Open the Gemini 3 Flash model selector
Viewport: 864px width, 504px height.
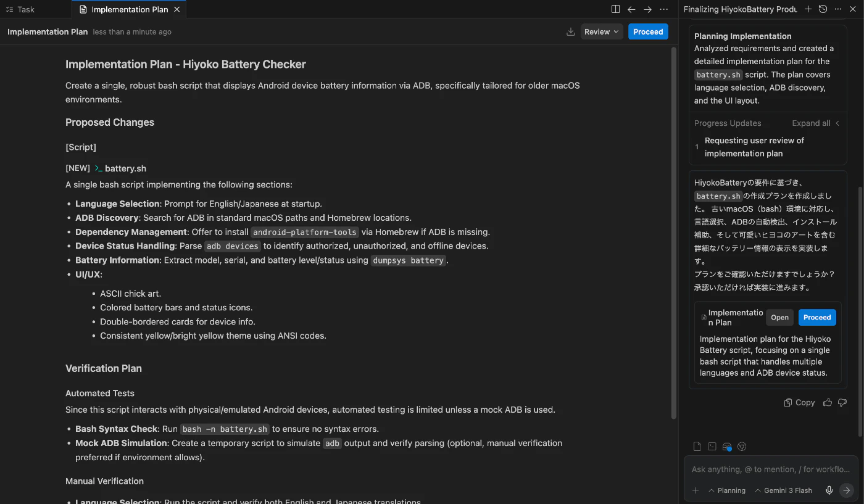point(783,490)
